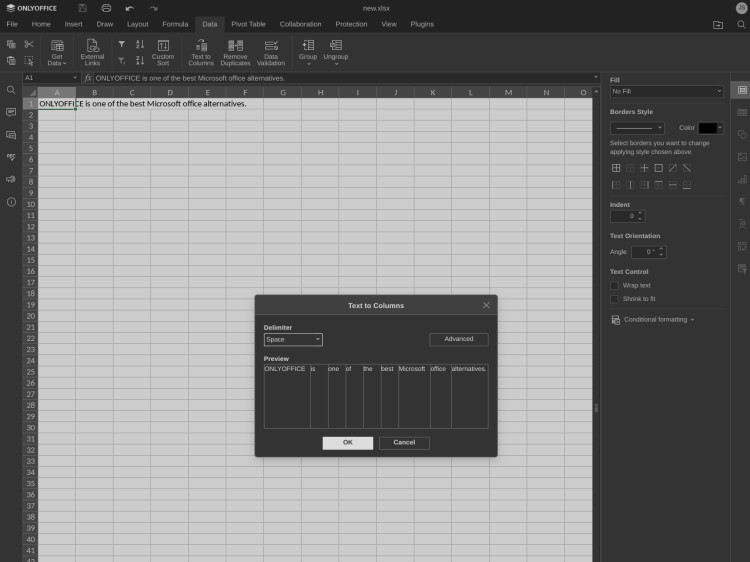Click Text to Columns ribbon button

point(201,52)
